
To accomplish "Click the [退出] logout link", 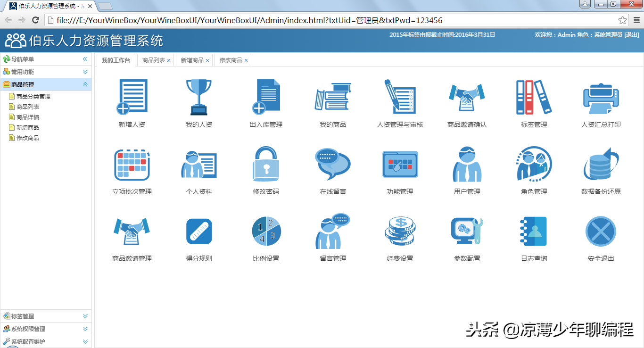I will click(632, 35).
